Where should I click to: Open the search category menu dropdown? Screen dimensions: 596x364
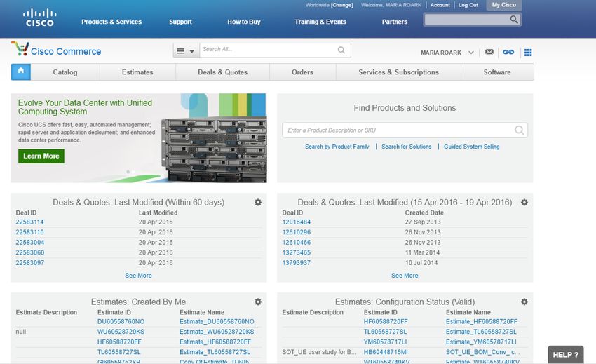click(186, 50)
